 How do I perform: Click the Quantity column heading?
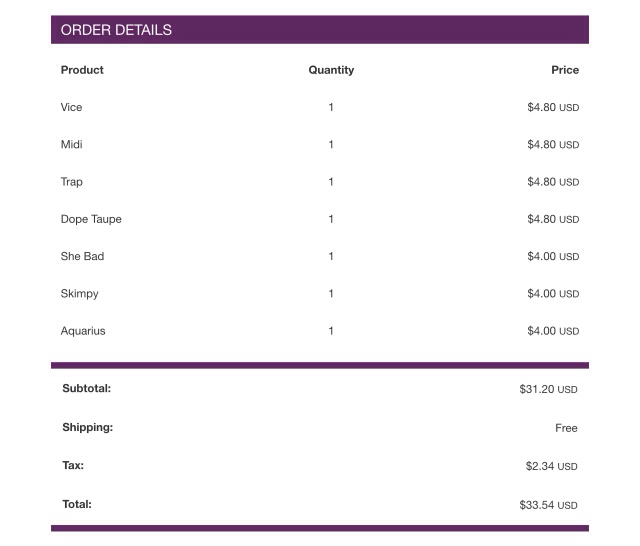click(x=331, y=70)
